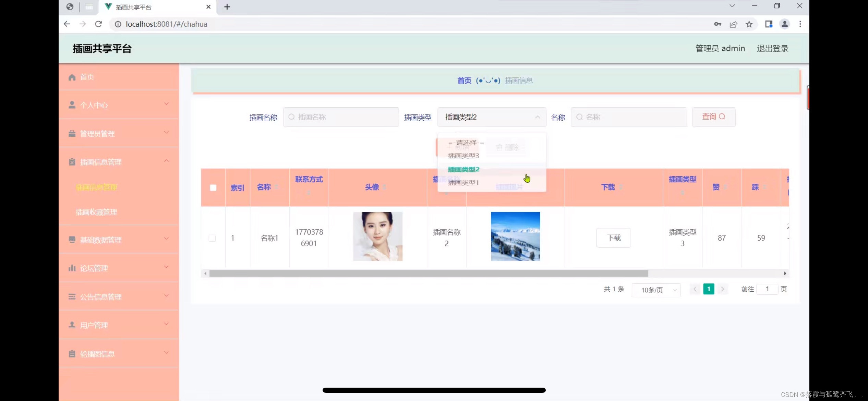Click the horizontal table scrollbar thumb
The image size is (868, 401).
click(429, 274)
